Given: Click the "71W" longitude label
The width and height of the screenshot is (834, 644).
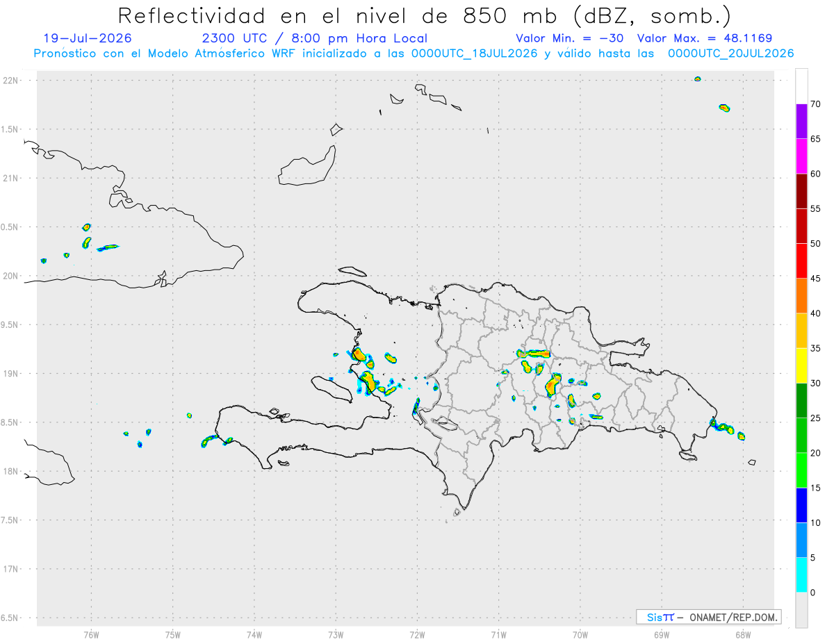Looking at the screenshot, I should (498, 635).
